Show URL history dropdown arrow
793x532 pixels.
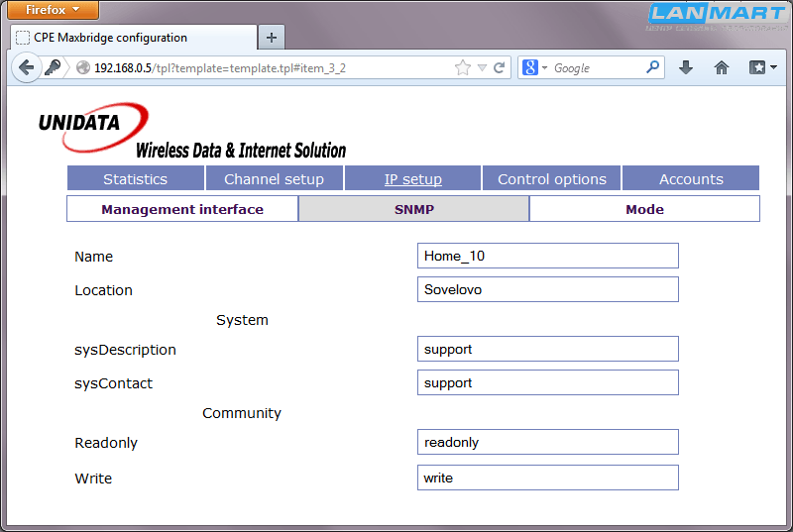(x=482, y=68)
